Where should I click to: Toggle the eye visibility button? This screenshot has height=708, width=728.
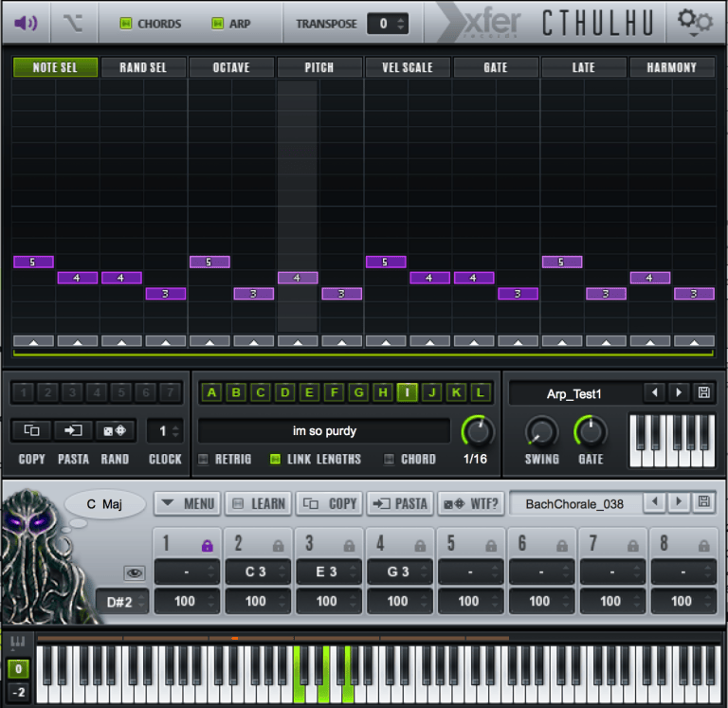(x=135, y=572)
